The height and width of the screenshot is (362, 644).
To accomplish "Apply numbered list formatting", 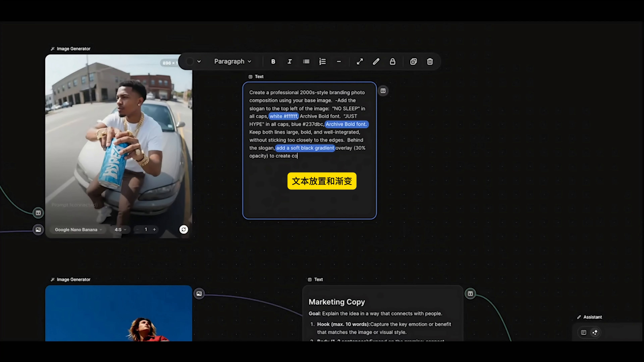I will click(x=323, y=62).
